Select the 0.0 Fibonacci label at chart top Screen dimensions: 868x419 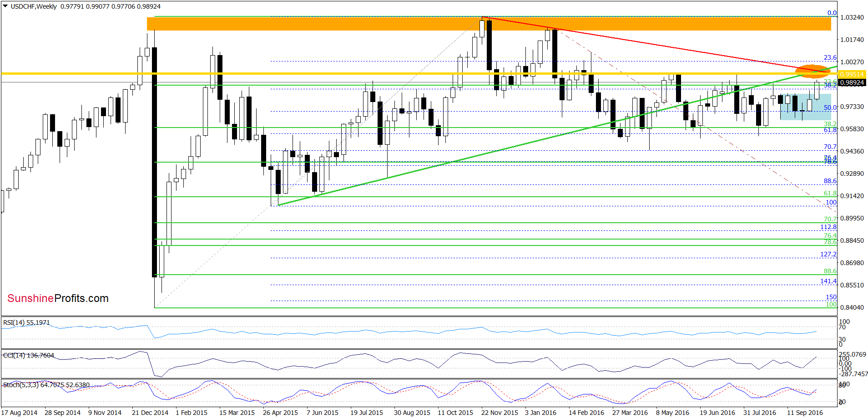tap(832, 13)
